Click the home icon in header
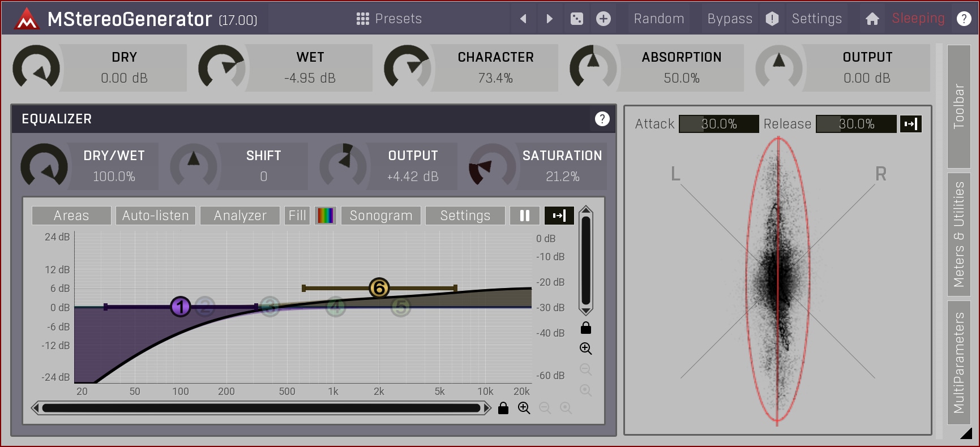Viewport: 980px width, 447px height. coord(872,19)
